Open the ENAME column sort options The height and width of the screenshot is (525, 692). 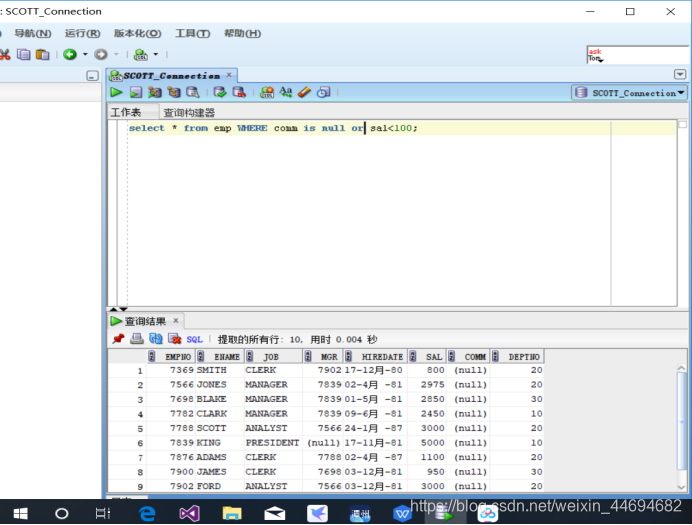coord(200,356)
